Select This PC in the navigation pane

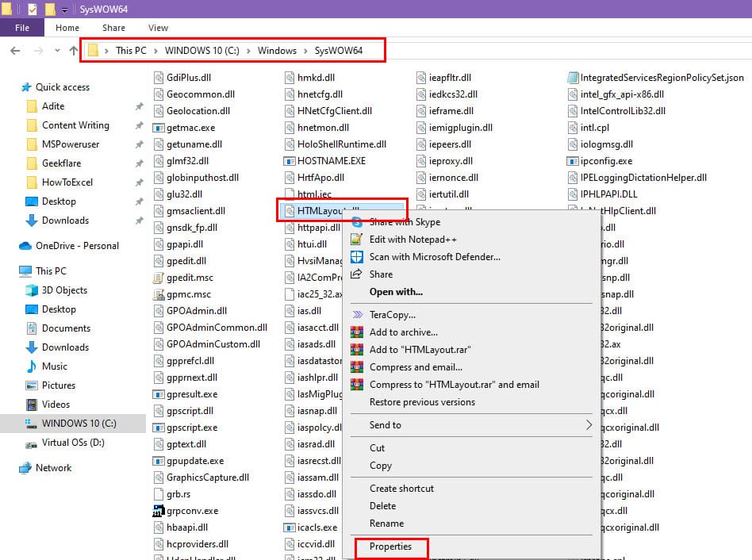pyautogui.click(x=51, y=271)
